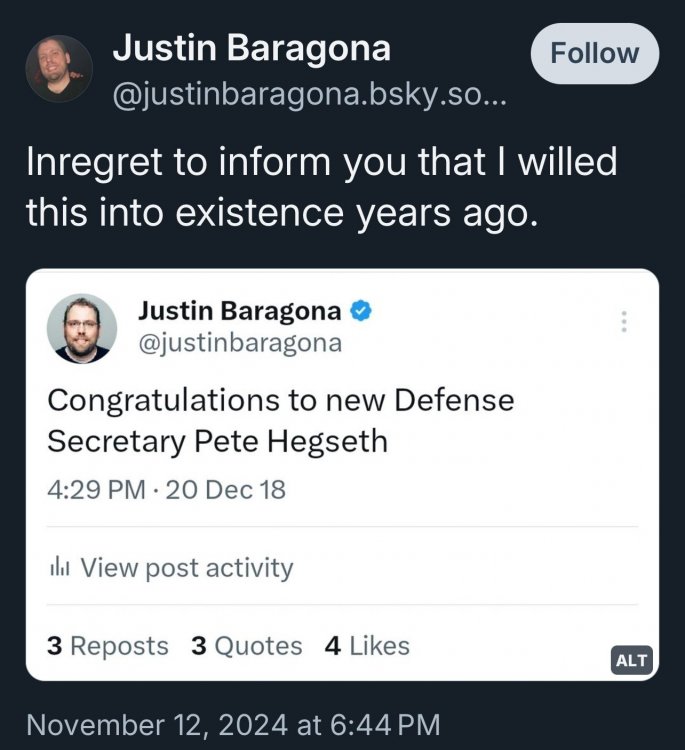Open the Pete Hegseth congratulations tweet text
The image size is (685, 750).
pos(280,420)
